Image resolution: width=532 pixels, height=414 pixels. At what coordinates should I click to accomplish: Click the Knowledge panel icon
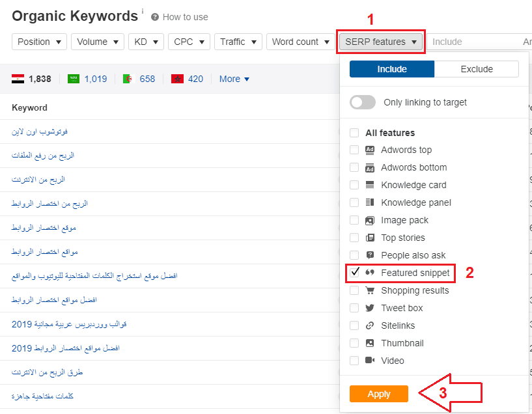tap(370, 202)
